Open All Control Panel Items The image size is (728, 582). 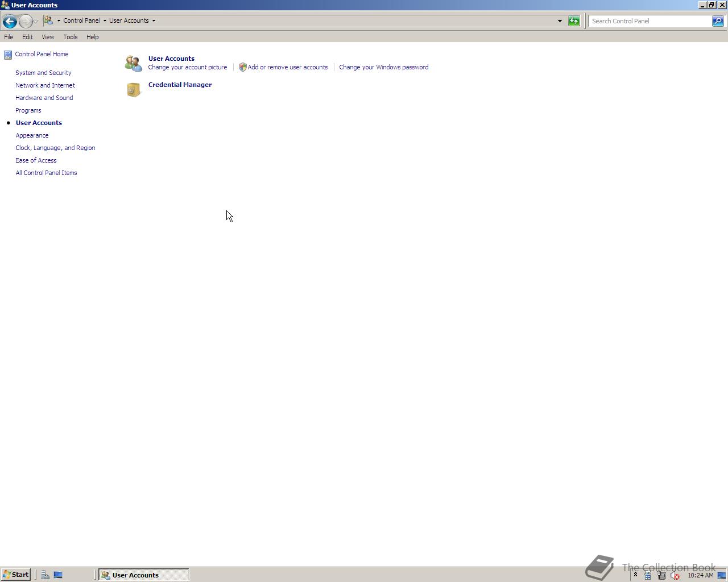pos(46,173)
